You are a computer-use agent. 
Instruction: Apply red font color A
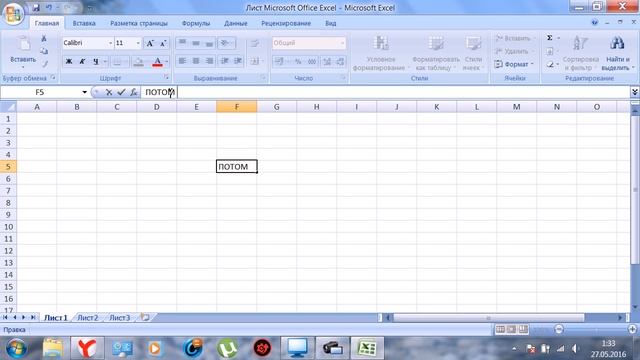tap(157, 62)
